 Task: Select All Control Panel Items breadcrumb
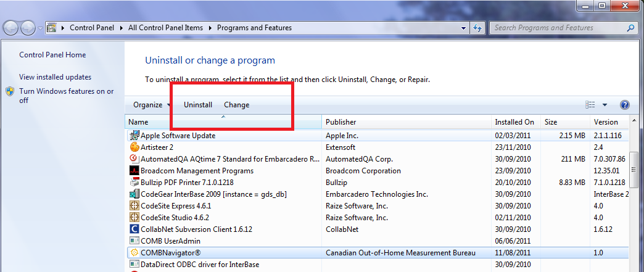click(165, 28)
